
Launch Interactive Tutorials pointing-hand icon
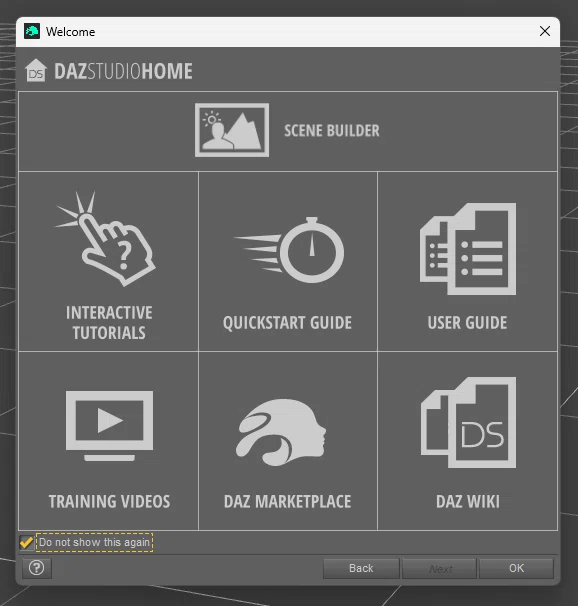(x=105, y=238)
